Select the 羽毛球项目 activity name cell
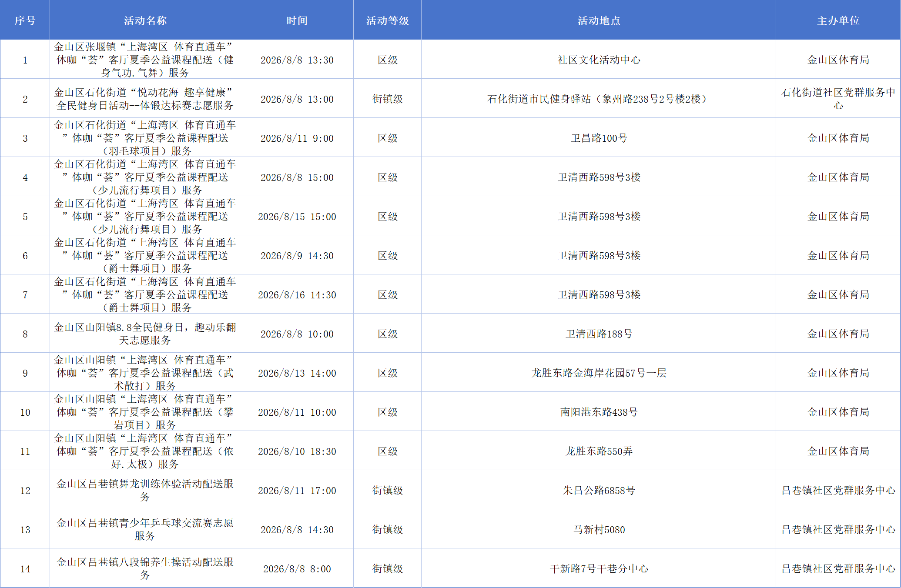 [145, 138]
